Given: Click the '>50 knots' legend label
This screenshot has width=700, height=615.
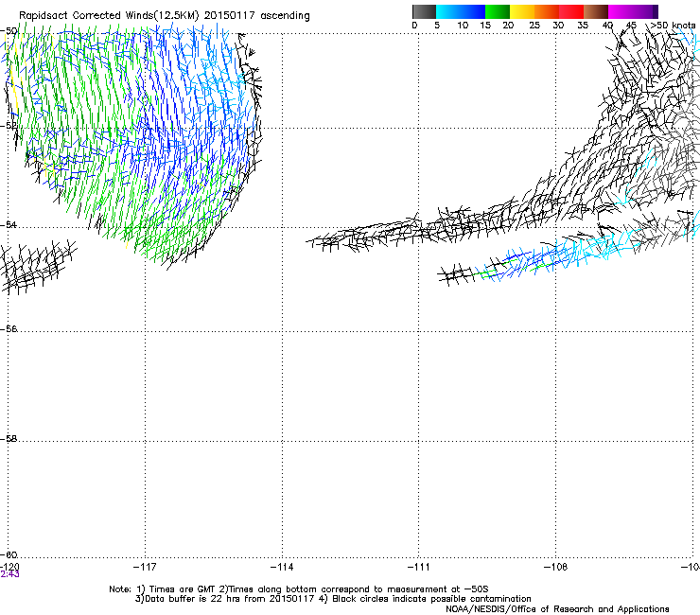Looking at the screenshot, I should click(673, 26).
